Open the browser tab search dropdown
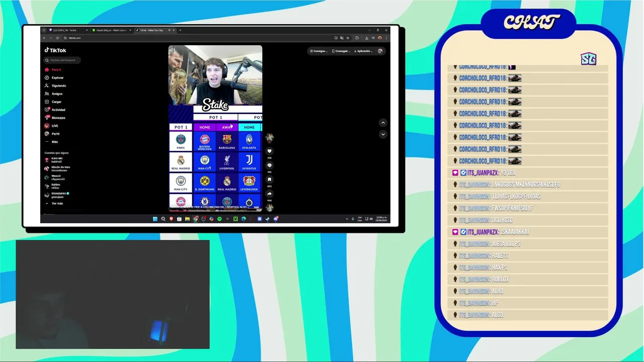644x362 pixels. (x=44, y=30)
